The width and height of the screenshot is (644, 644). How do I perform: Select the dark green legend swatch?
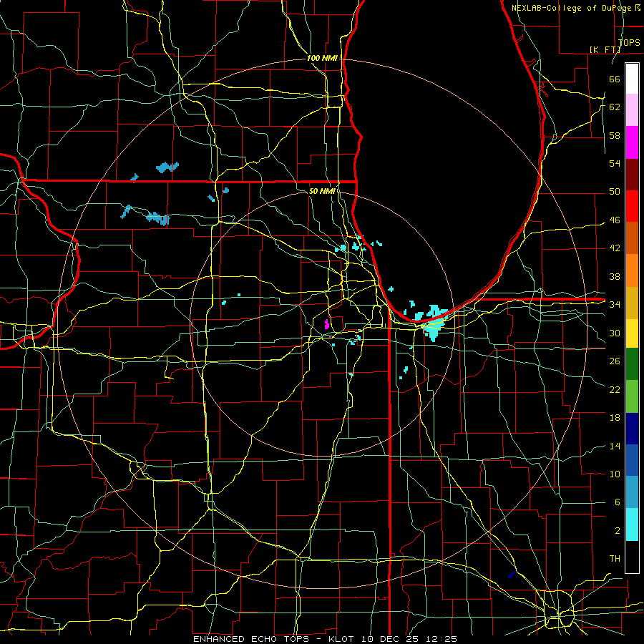(632, 364)
